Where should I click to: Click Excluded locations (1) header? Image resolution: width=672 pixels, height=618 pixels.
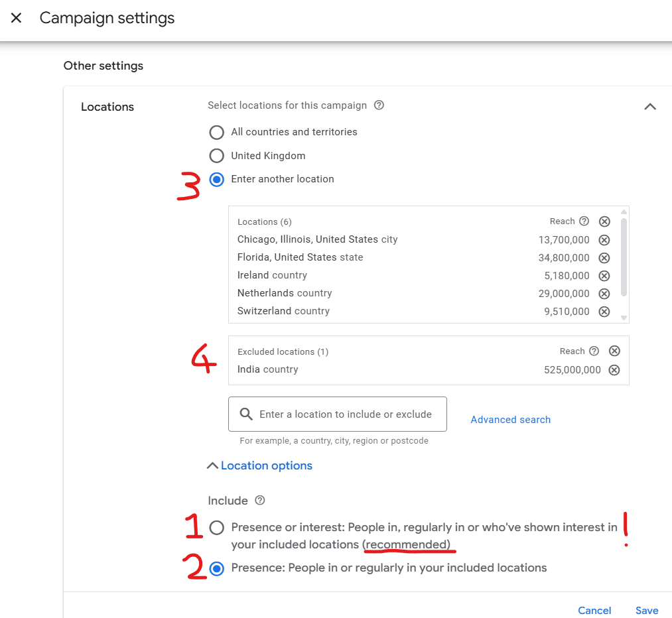pyautogui.click(x=283, y=351)
